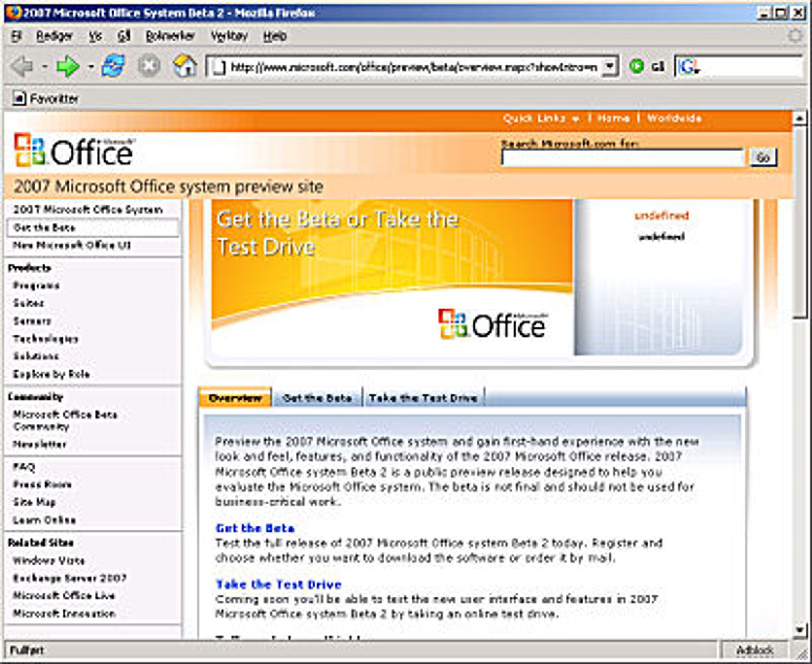Viewport: 812px width, 664px height.
Task: Switch to the Overview tab
Action: click(235, 398)
